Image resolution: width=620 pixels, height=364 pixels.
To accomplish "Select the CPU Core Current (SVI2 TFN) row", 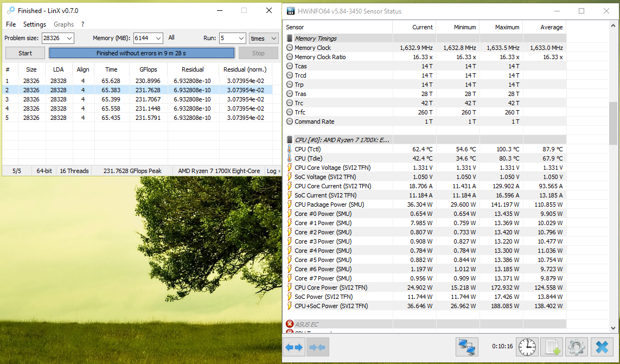I will point(425,186).
